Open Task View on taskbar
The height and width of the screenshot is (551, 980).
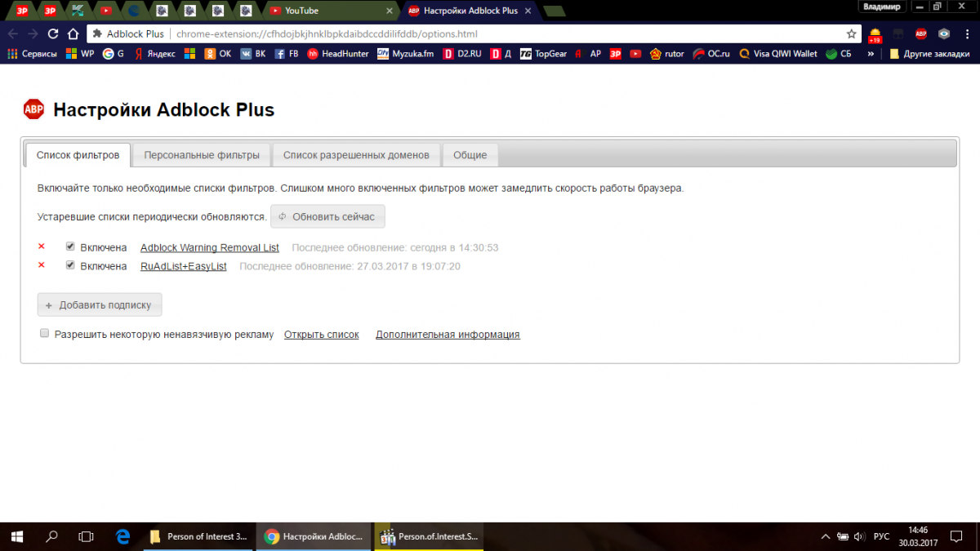click(x=86, y=536)
